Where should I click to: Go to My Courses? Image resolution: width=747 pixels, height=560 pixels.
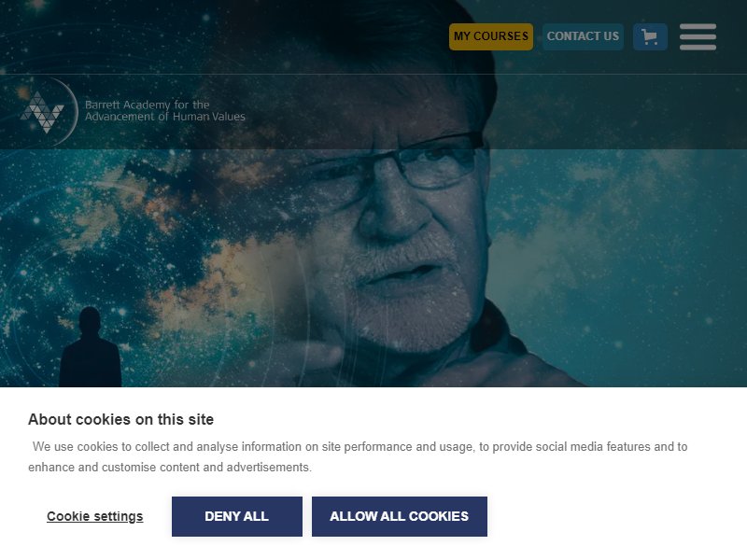click(x=491, y=36)
